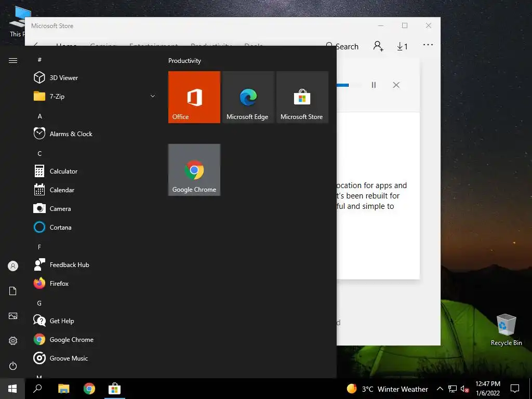The width and height of the screenshot is (532, 399).
Task: Click the pinned Google Chrome tile
Action: pos(194,170)
